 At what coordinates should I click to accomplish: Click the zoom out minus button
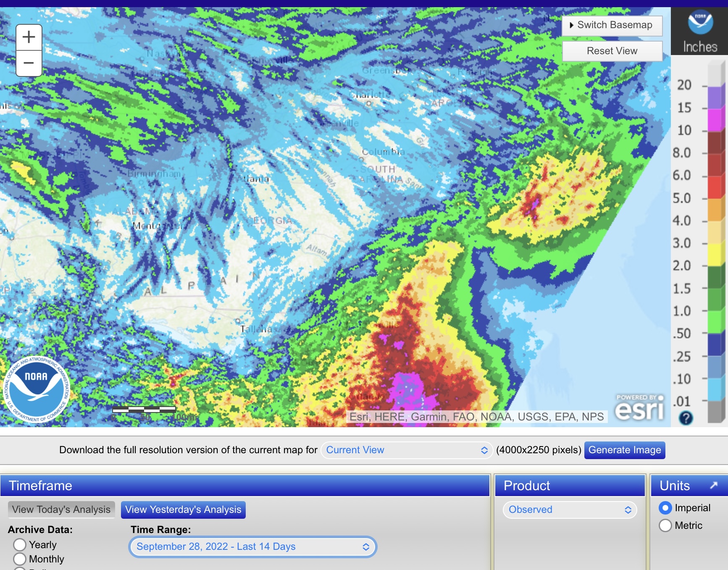[x=29, y=63]
